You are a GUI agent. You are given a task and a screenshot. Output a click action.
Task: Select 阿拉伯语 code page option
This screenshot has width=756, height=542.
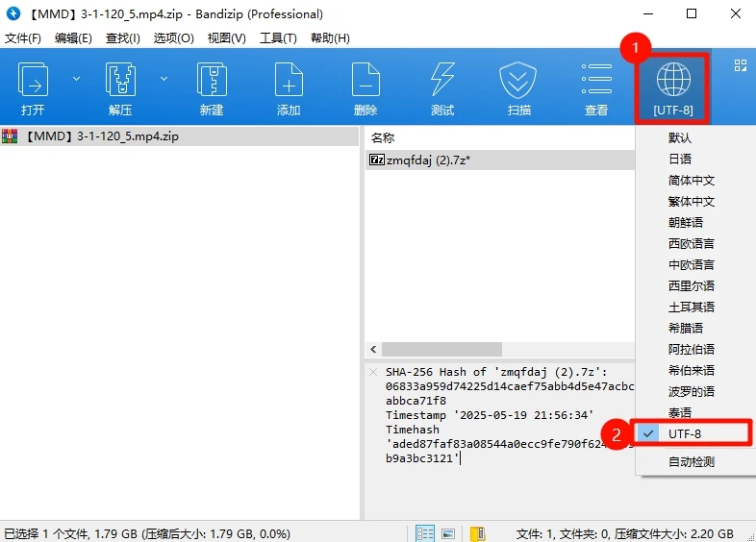click(695, 349)
